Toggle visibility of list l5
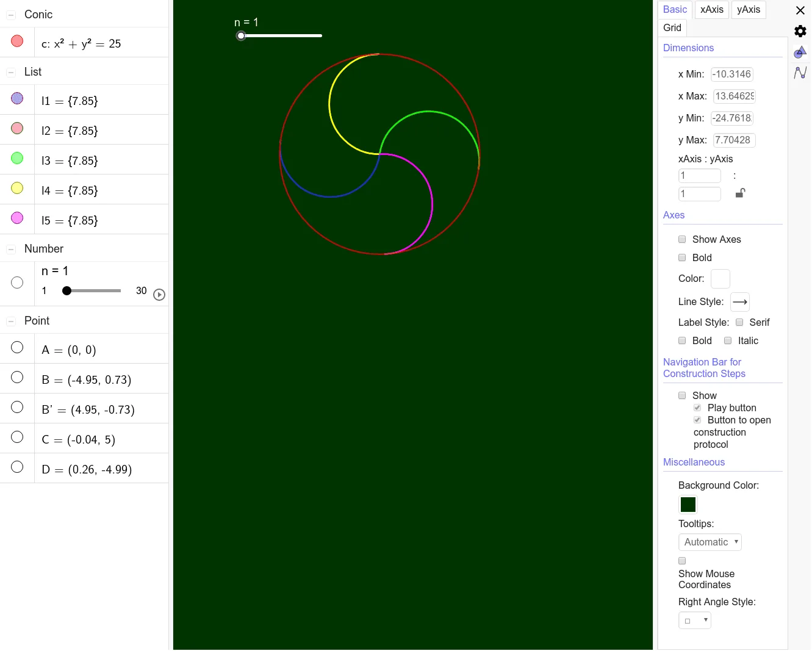812x651 pixels. tap(17, 218)
